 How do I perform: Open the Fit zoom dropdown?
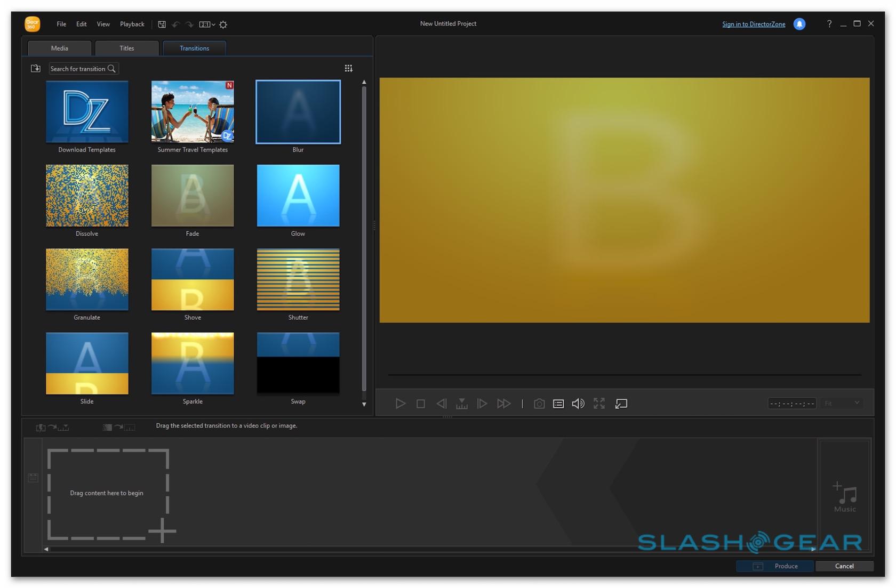point(842,403)
